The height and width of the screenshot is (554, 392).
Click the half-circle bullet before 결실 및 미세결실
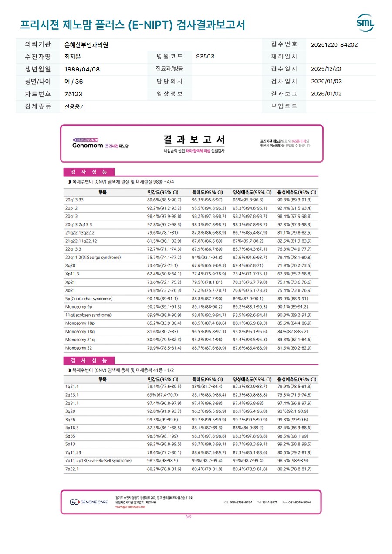[69, 181]
